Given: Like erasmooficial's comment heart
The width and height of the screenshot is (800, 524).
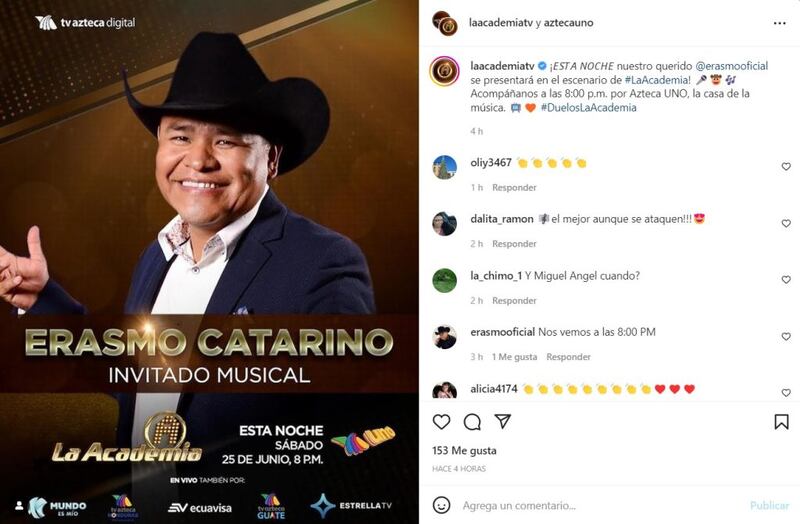Looking at the screenshot, I should point(786,336).
